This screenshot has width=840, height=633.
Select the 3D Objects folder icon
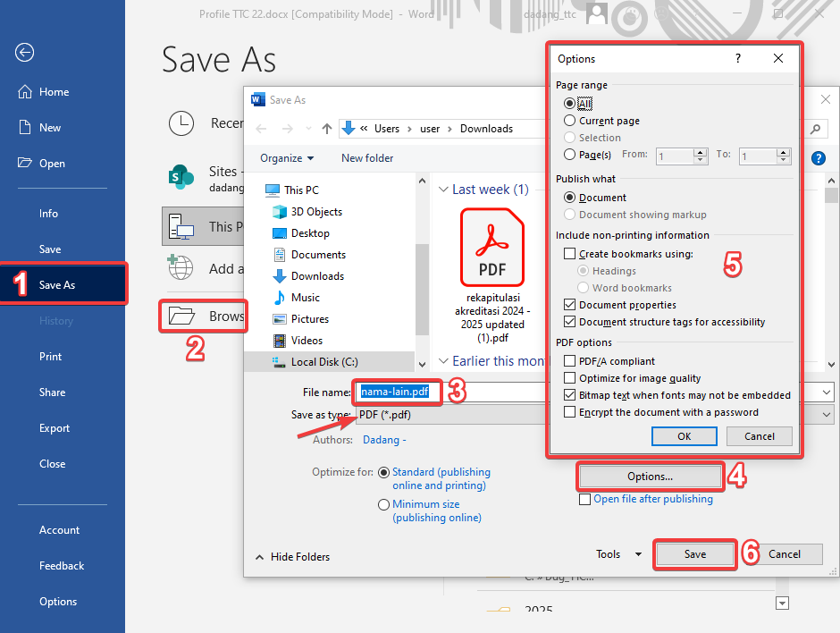click(279, 212)
